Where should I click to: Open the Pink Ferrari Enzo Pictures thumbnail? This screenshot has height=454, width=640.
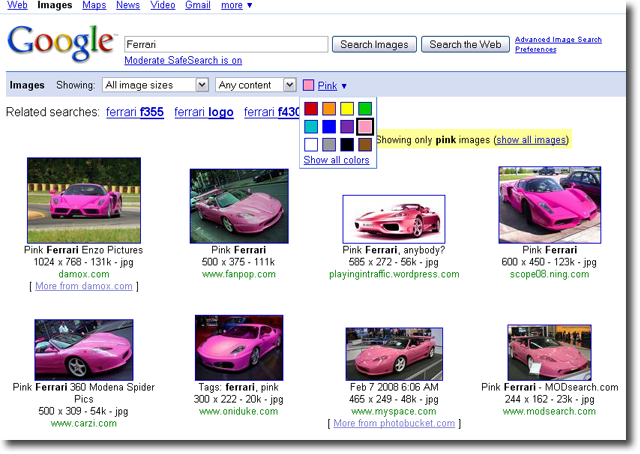[84, 200]
